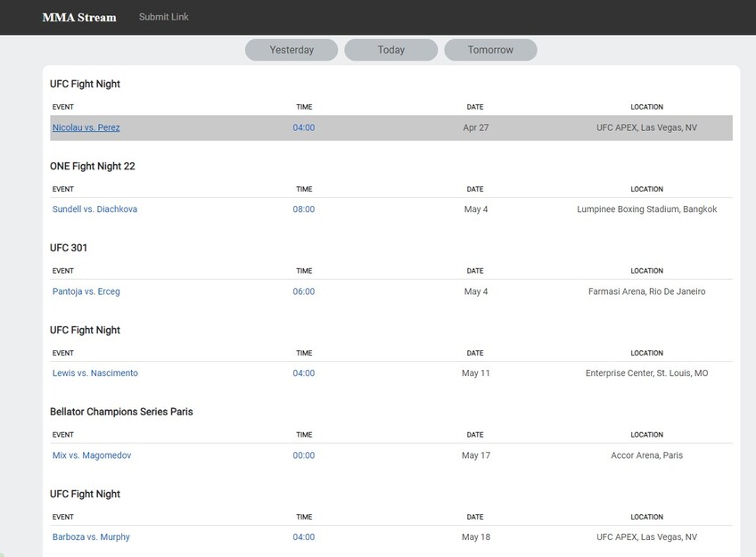Open Mix vs. Magomedov event page
Image resolution: width=756 pixels, height=557 pixels.
[92, 455]
